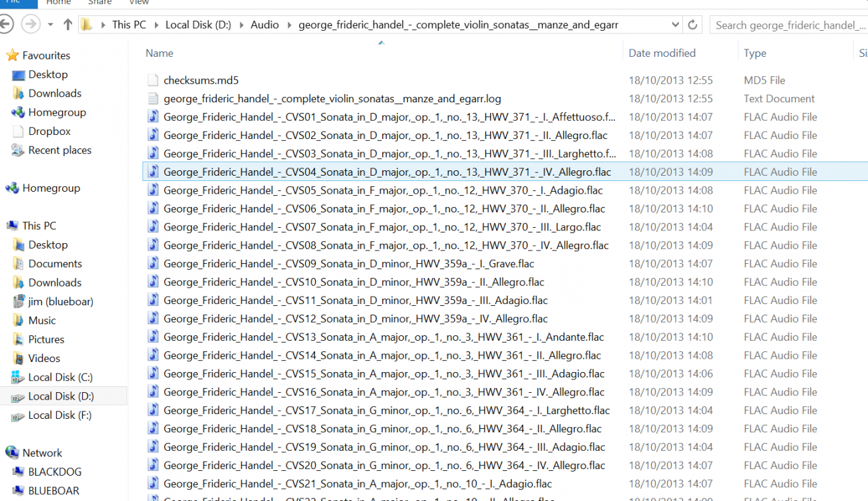The image size is (868, 501).
Task: Click the Music folder icon
Action: coord(19,321)
